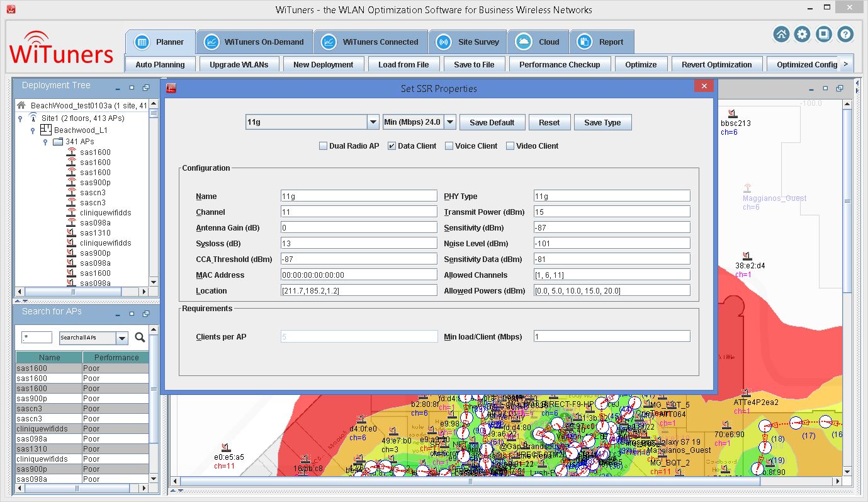This screenshot has height=502, width=868.
Task: Select the 38:e2:d4 AP on map
Action: tap(747, 256)
